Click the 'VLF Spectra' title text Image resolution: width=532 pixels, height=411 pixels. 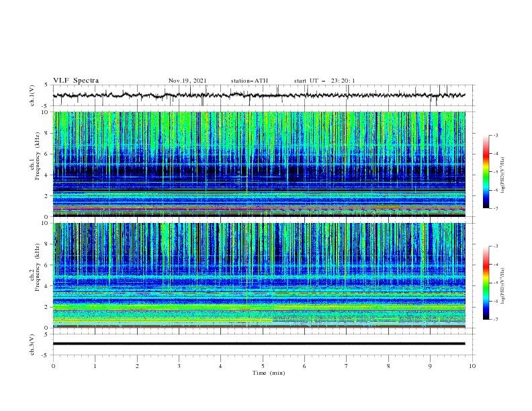point(76,81)
